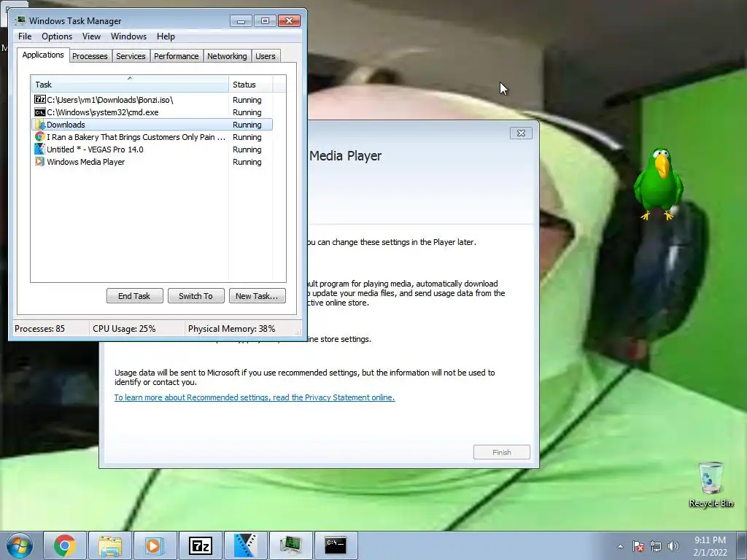Image resolution: width=747 pixels, height=560 pixels.
Task: Open the Windows menu in Task Manager
Action: [x=128, y=36]
